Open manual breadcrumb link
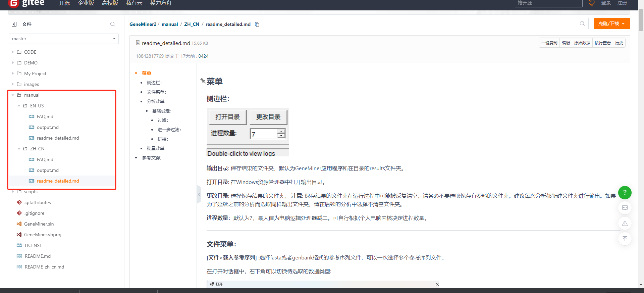Viewport: 644px width, 293px height. point(170,24)
